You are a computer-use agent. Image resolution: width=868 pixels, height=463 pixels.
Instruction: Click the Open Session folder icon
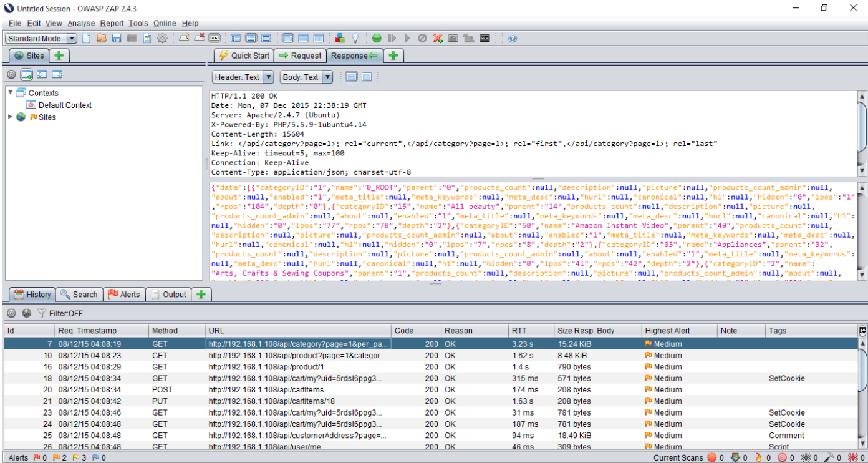[x=101, y=38]
